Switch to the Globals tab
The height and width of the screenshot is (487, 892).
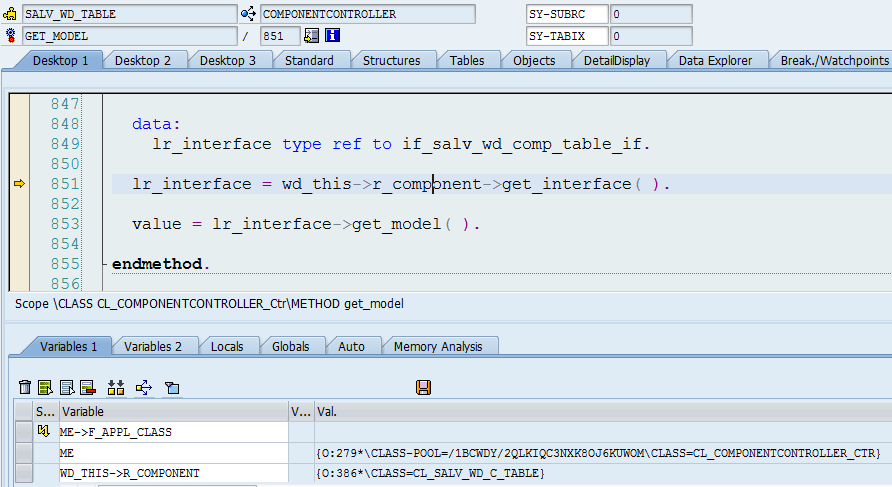click(290, 346)
